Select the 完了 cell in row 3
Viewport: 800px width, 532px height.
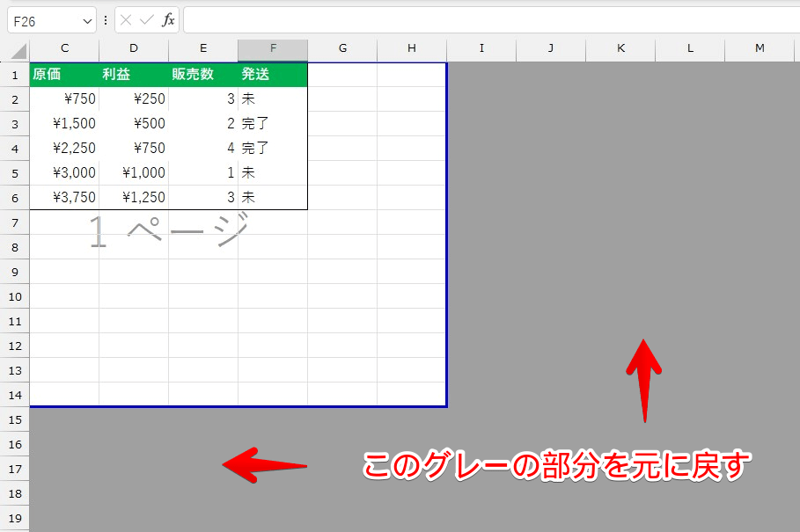[273, 124]
